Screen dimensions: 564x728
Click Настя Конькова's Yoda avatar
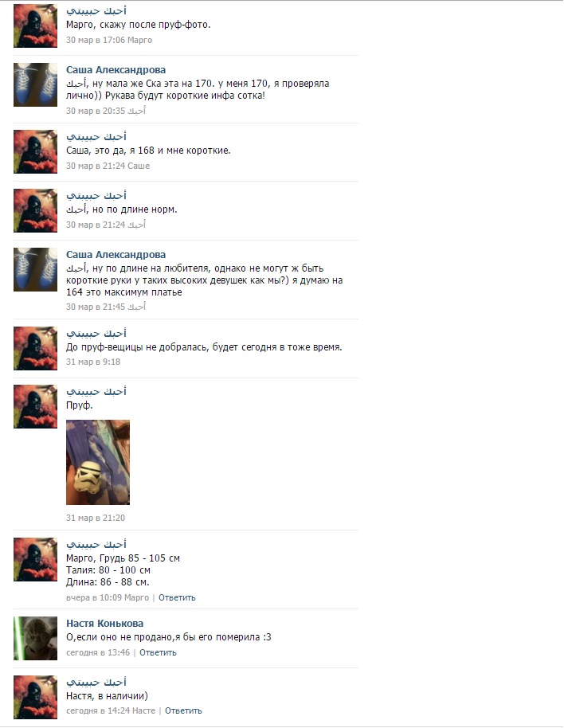pos(35,638)
